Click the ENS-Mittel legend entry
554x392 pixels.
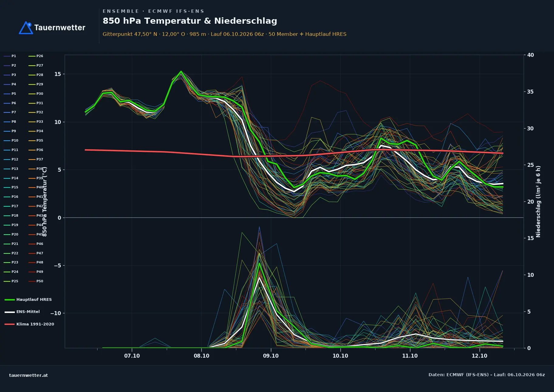[x=22, y=312]
